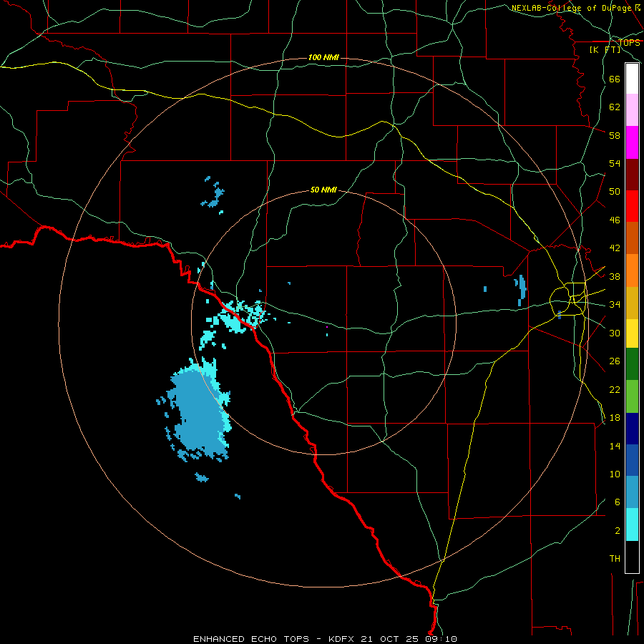Click the light orange legend swatch
Screen dimensions: 644x644
632,270
